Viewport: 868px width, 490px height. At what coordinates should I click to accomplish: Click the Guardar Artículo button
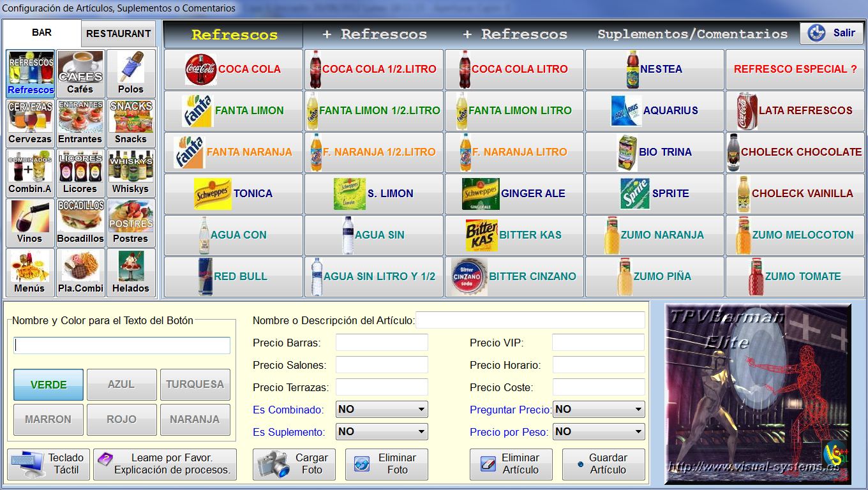603,464
